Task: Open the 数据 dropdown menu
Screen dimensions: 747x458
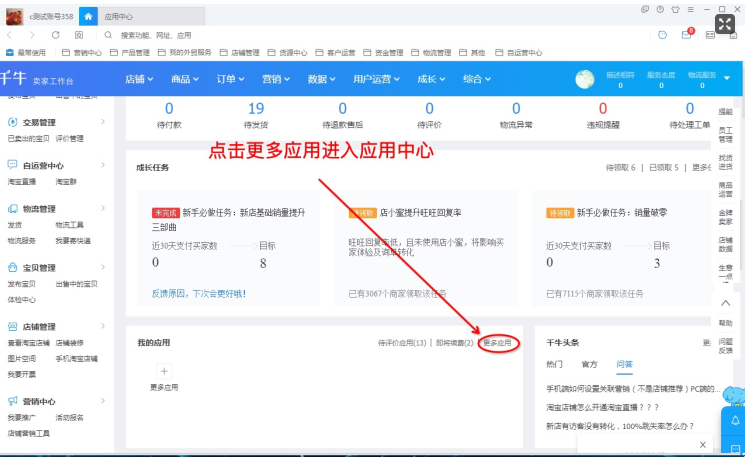Action: tap(322, 79)
